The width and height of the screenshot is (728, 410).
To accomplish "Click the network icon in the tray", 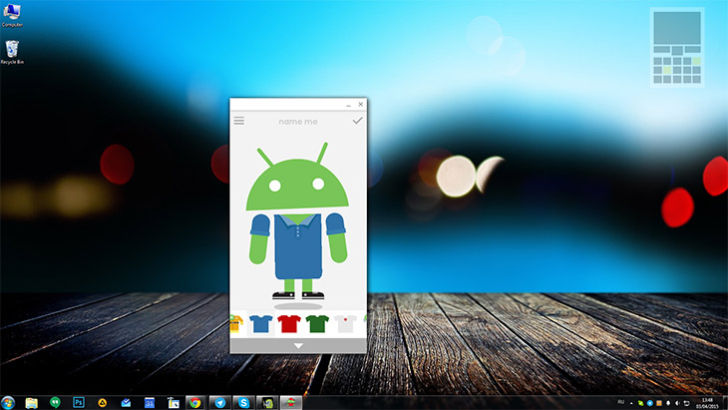I will point(686,403).
